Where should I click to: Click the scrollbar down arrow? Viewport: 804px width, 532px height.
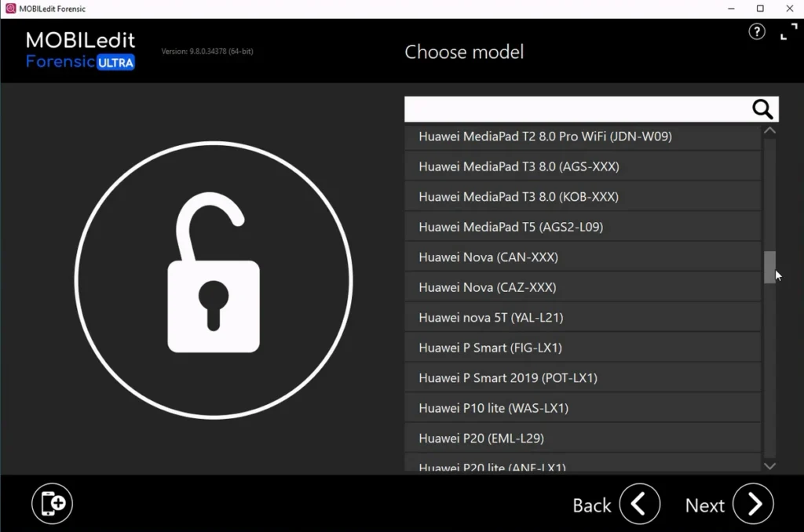point(769,466)
